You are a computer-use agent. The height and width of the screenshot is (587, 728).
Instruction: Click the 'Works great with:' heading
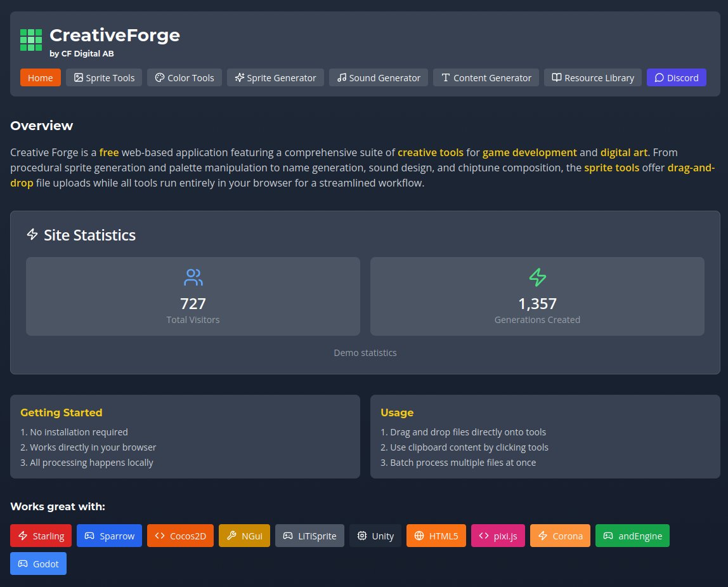[58, 506]
